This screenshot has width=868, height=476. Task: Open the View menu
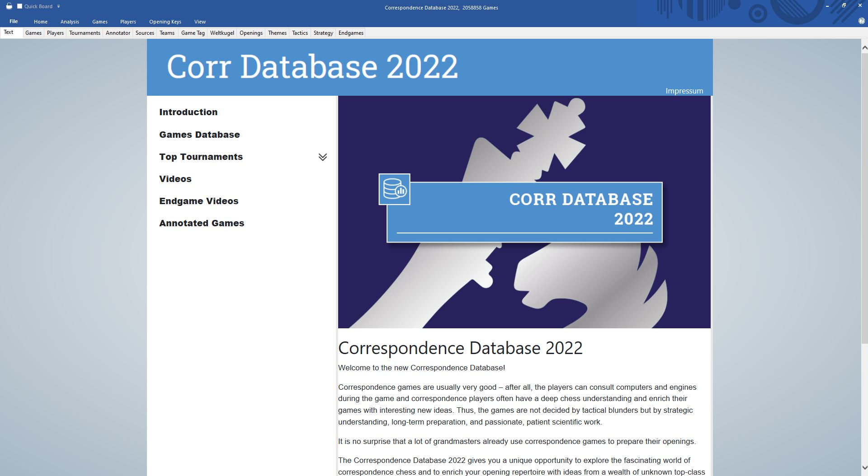pos(200,22)
